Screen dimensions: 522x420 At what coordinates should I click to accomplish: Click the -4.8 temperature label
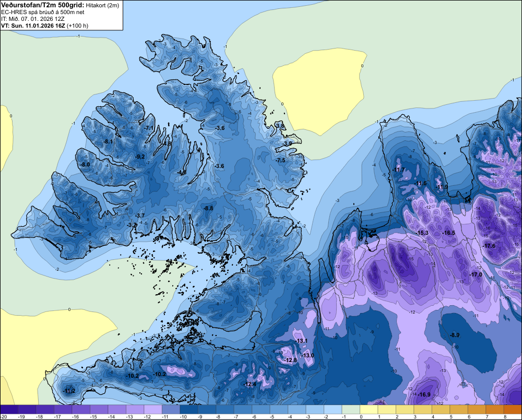pos(167,143)
